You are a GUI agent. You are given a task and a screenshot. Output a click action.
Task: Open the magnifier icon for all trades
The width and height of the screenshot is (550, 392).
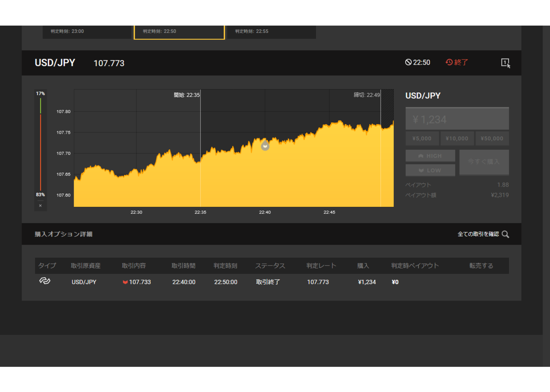click(506, 234)
